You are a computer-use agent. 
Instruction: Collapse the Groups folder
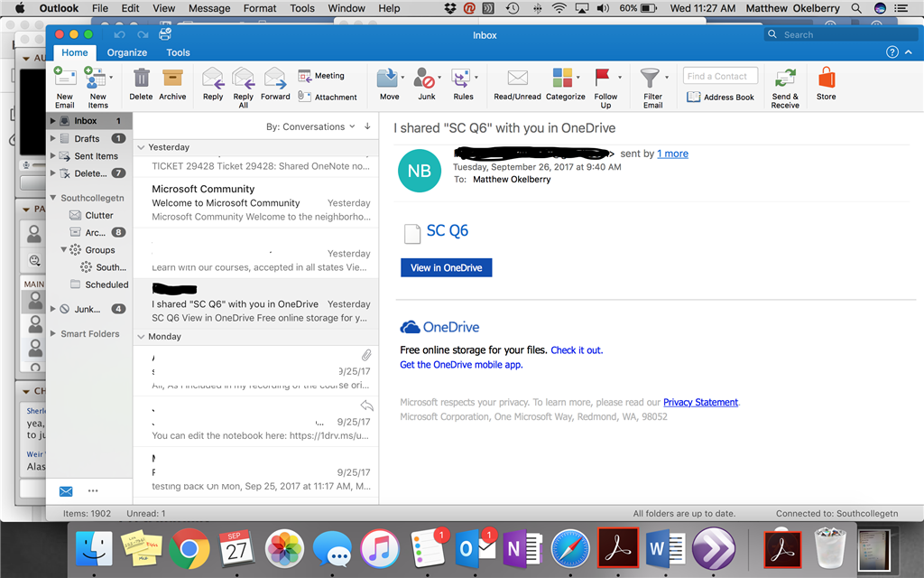click(x=64, y=249)
